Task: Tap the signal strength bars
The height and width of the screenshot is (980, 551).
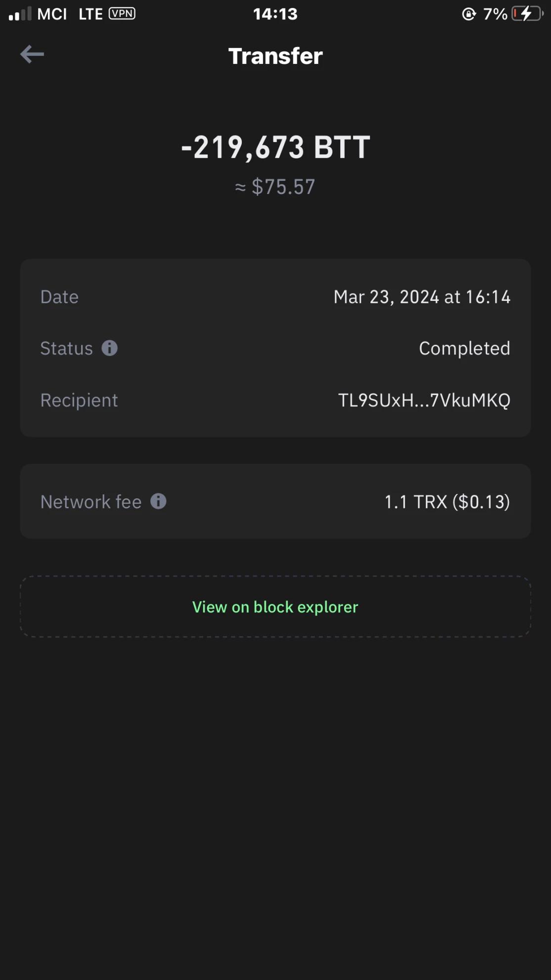Action: pos(20,14)
